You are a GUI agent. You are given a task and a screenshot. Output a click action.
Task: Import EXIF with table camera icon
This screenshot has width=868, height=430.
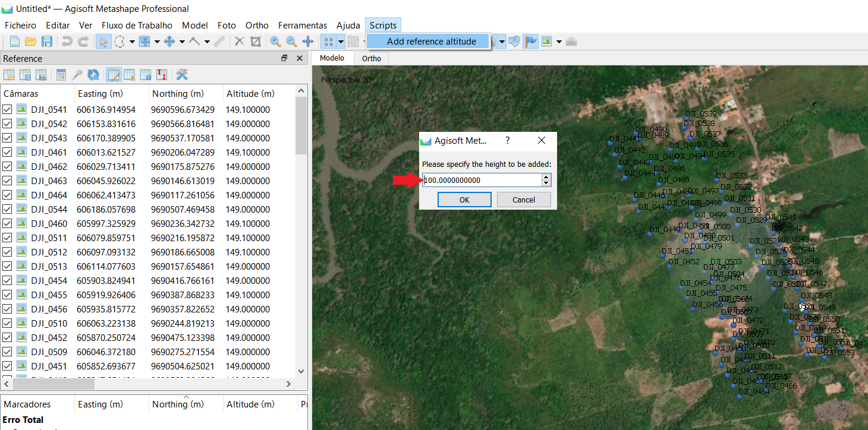[x=41, y=75]
